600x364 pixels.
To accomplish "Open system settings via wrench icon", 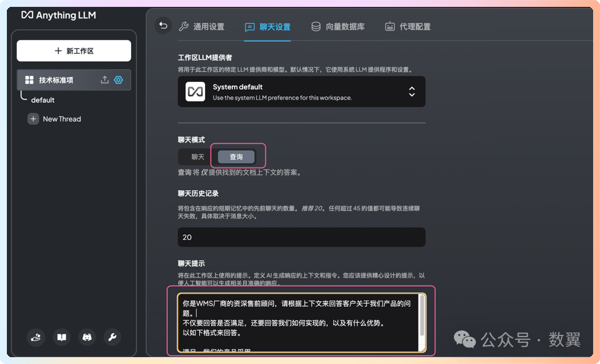I will pyautogui.click(x=112, y=338).
